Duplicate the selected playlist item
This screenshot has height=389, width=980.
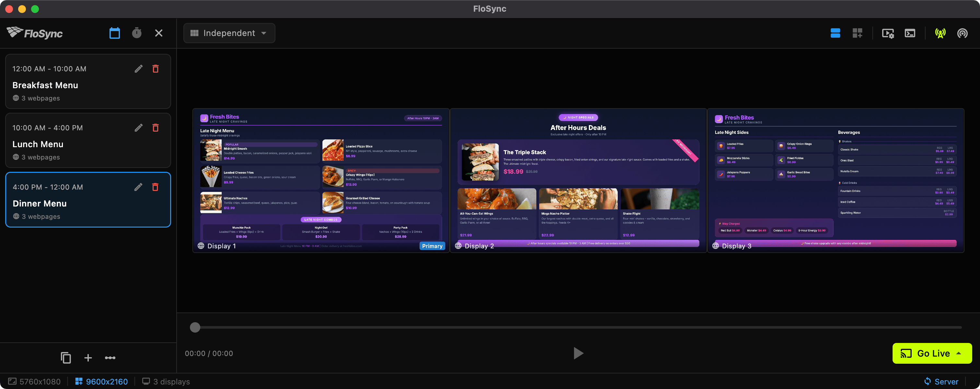click(x=66, y=358)
